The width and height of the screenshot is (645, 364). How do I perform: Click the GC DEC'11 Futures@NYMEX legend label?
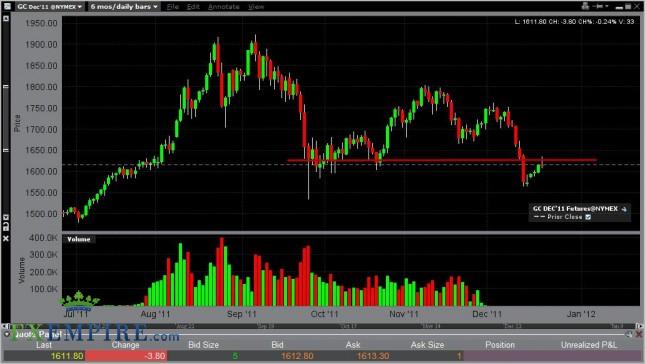(575, 209)
